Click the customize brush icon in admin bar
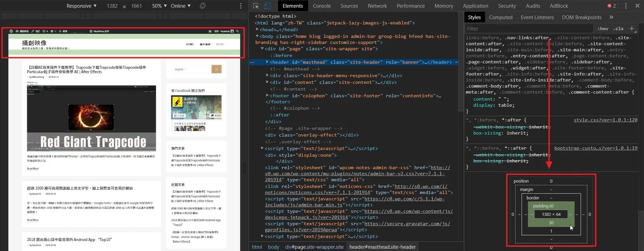The height and width of the screenshot is (251, 644). tap(32, 31)
